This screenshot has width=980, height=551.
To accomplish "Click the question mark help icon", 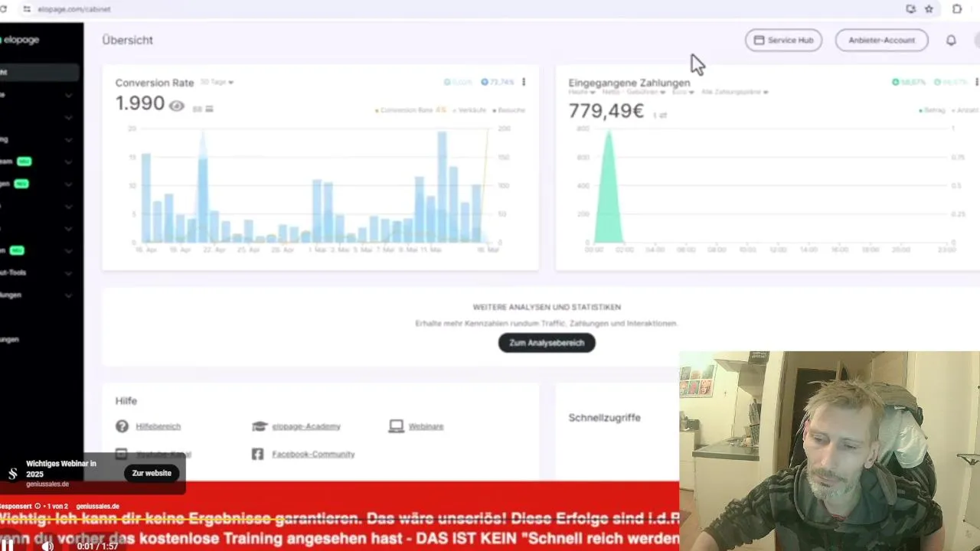I will (x=122, y=426).
